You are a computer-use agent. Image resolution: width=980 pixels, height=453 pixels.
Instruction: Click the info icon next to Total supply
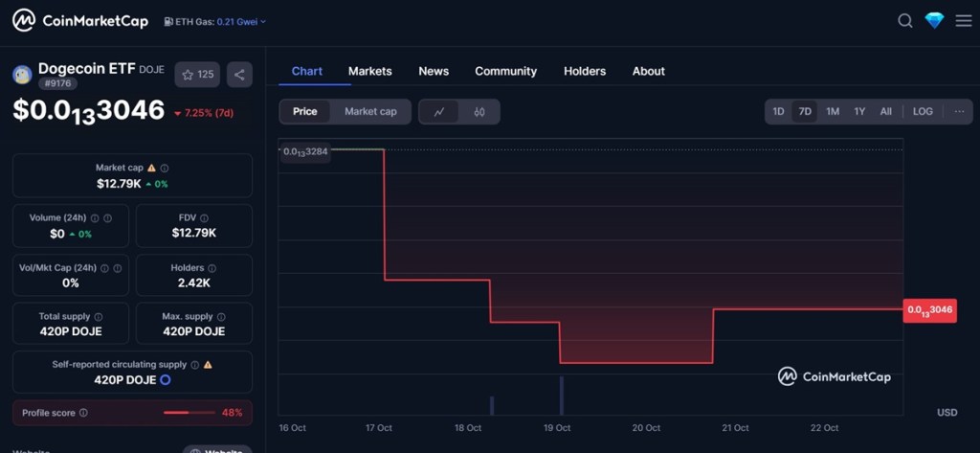(99, 317)
